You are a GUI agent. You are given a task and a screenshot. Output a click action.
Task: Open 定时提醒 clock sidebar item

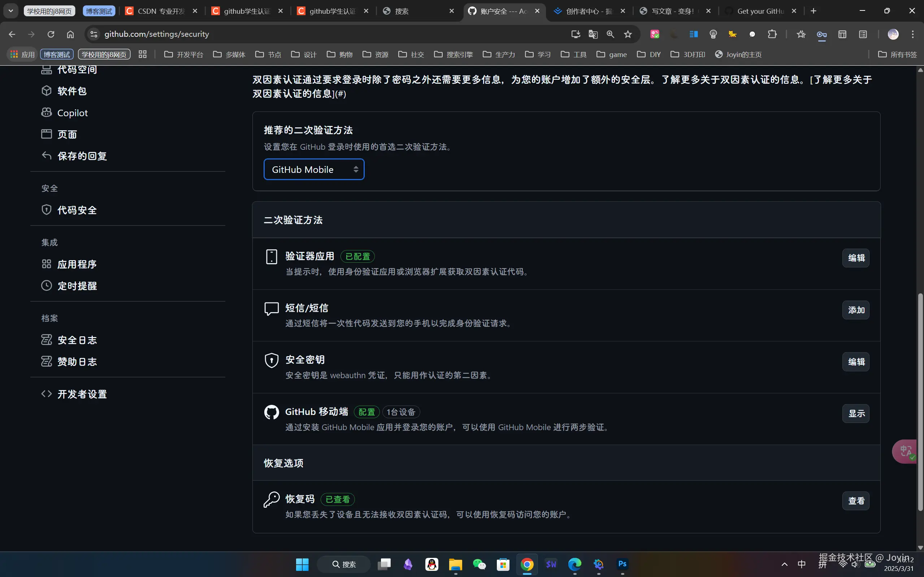coord(76,286)
